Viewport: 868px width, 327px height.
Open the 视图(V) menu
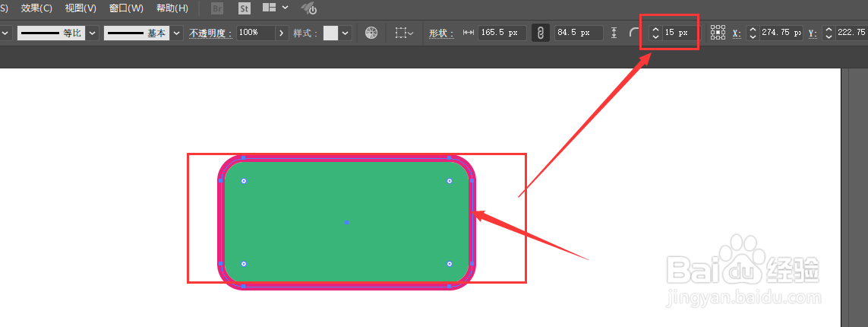[80, 8]
